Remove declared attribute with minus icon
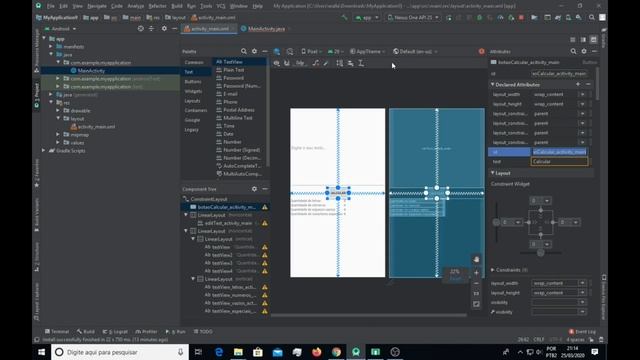This screenshot has width=640, height=360. 588,84
